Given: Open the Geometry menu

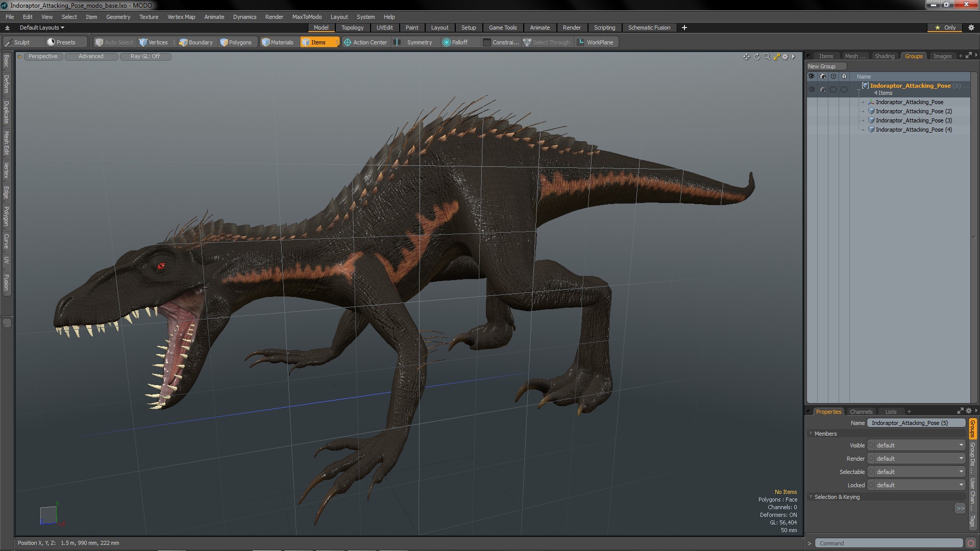Looking at the screenshot, I should 118,17.
